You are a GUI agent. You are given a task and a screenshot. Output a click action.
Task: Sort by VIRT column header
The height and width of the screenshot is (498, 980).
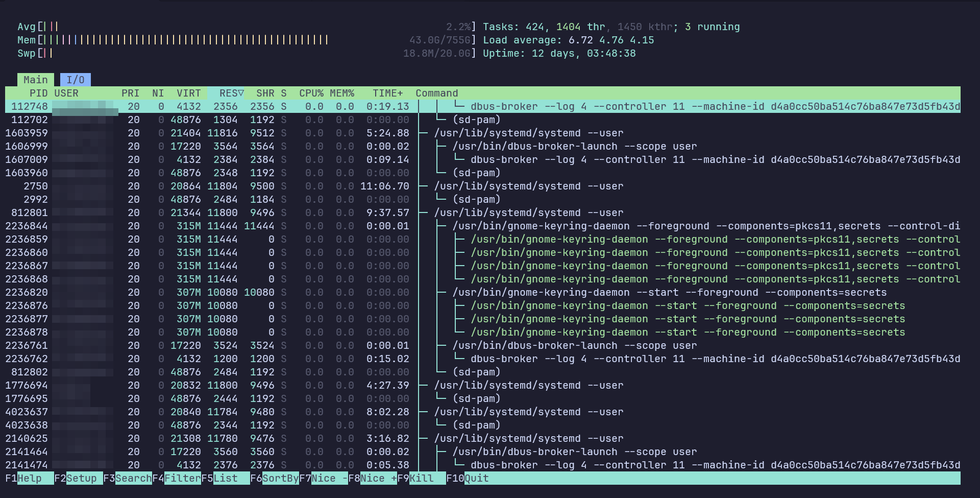tap(188, 93)
